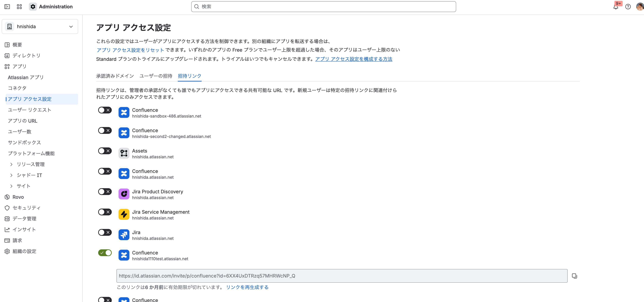Screen dimensions: 644x302
Task: Enable invite link for Jira Service Management
Action: (x=105, y=212)
